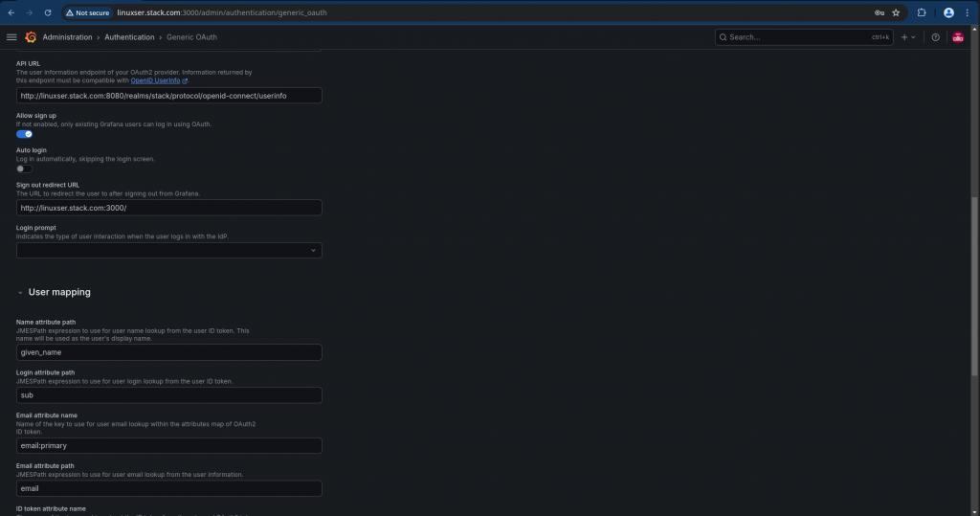This screenshot has height=516, width=980.
Task: Collapse the User mapping section
Action: point(20,293)
